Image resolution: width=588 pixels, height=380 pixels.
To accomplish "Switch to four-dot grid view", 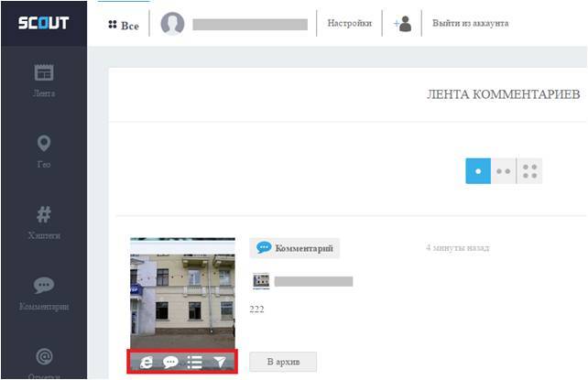I will click(529, 171).
